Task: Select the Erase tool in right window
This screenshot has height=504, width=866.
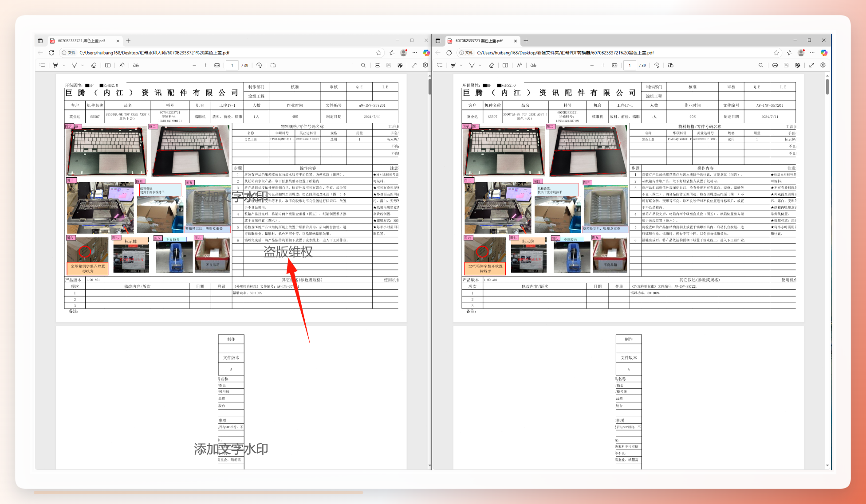Action: [491, 65]
